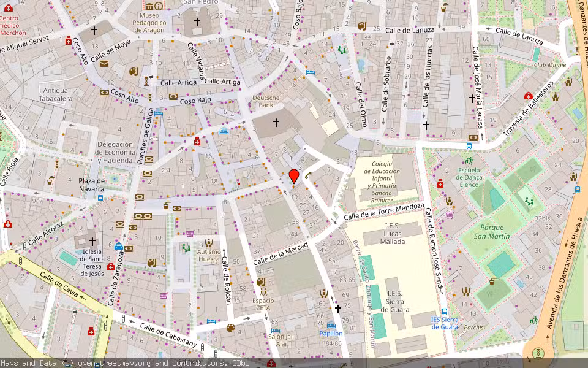Click the theatre icon on Calle de Lanuza

click(362, 26)
